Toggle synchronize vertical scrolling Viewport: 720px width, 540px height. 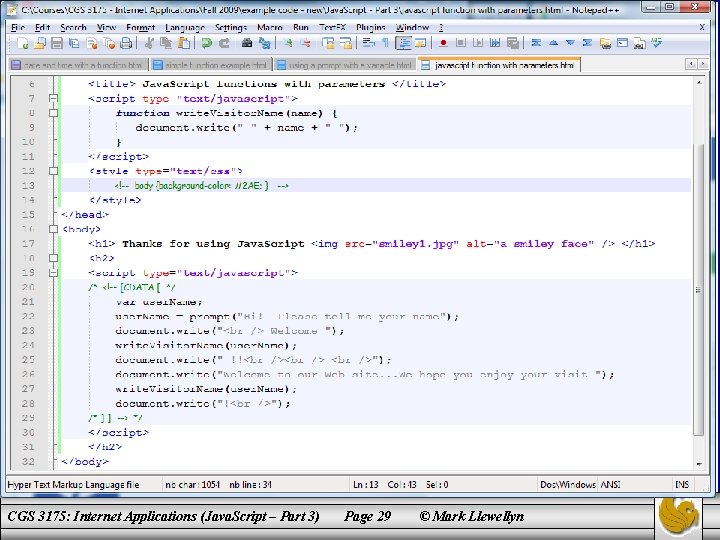(x=328, y=43)
